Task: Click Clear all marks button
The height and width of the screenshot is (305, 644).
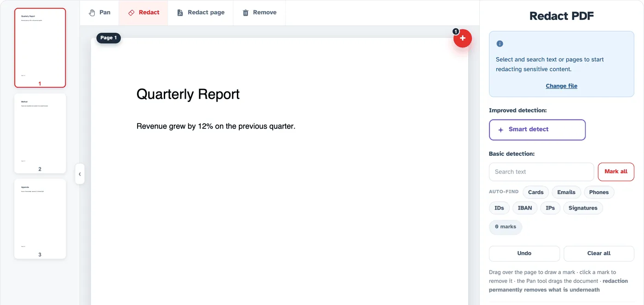Action: coord(599,253)
